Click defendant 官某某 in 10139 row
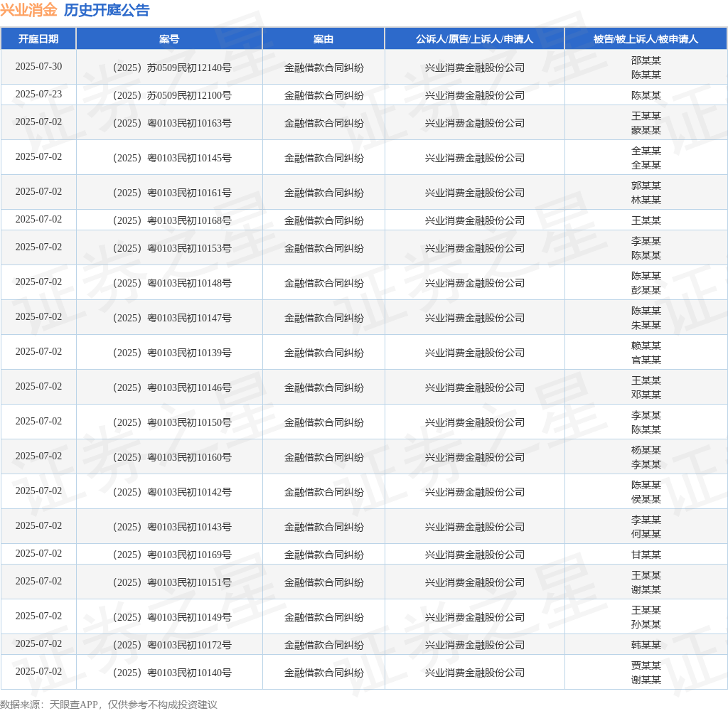Image resolution: width=728 pixels, height=711 pixels. (x=646, y=360)
